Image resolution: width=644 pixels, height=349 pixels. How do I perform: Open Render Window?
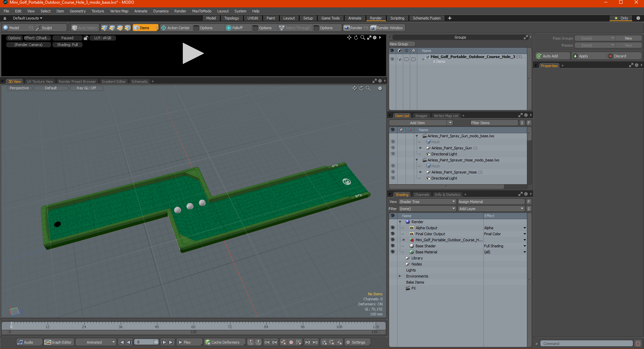(386, 28)
